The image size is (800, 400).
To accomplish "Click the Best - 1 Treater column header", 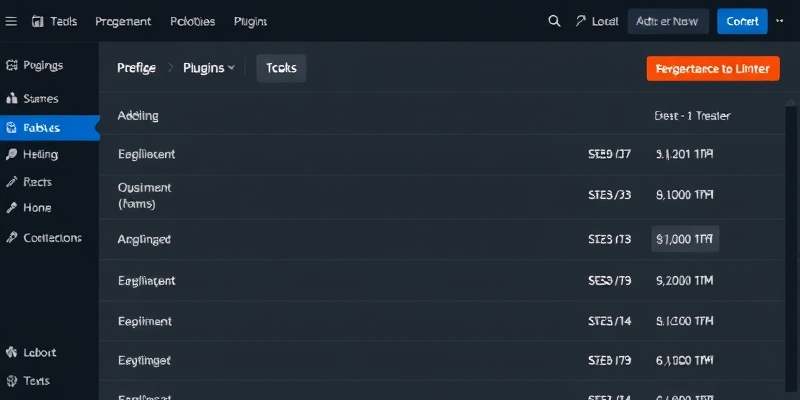I will [x=692, y=116].
